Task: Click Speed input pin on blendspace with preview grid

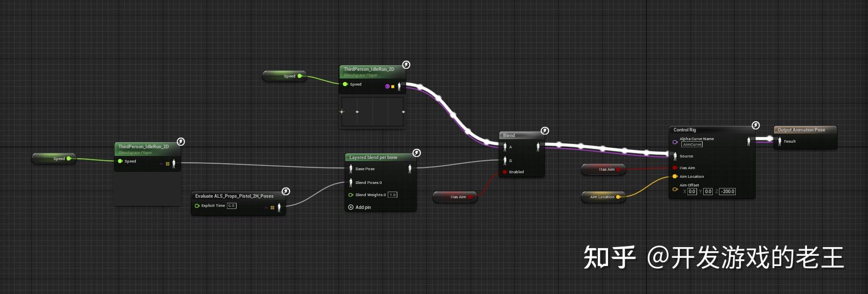Action: 345,84
